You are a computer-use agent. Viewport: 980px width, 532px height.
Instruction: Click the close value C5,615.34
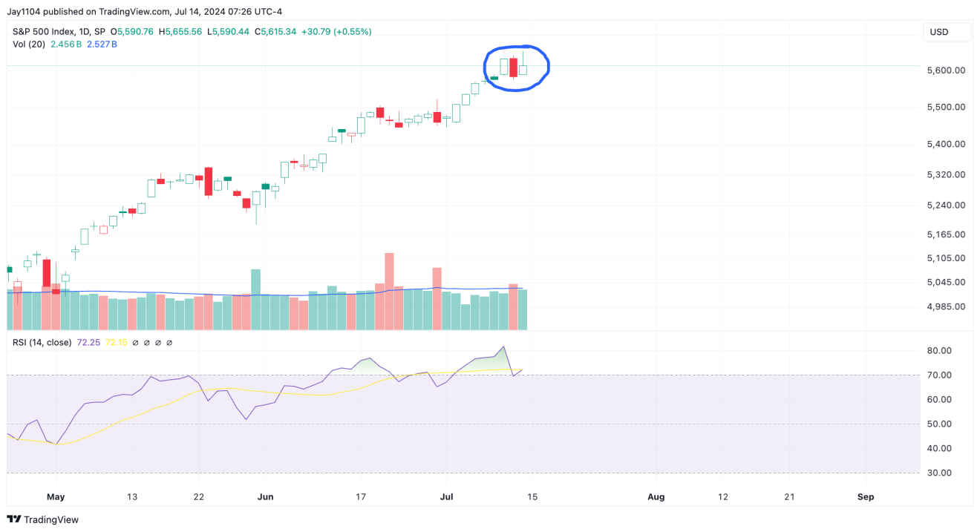click(x=275, y=32)
